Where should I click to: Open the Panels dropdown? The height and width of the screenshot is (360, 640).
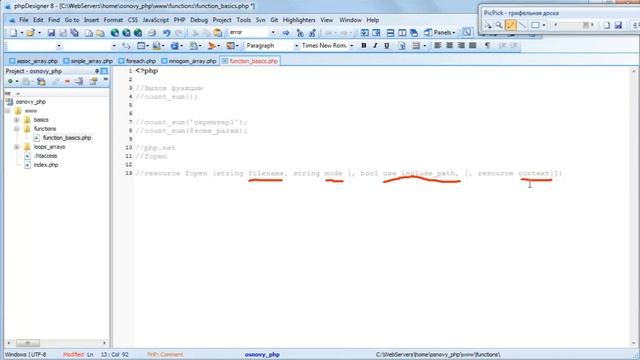pyautogui.click(x=440, y=33)
